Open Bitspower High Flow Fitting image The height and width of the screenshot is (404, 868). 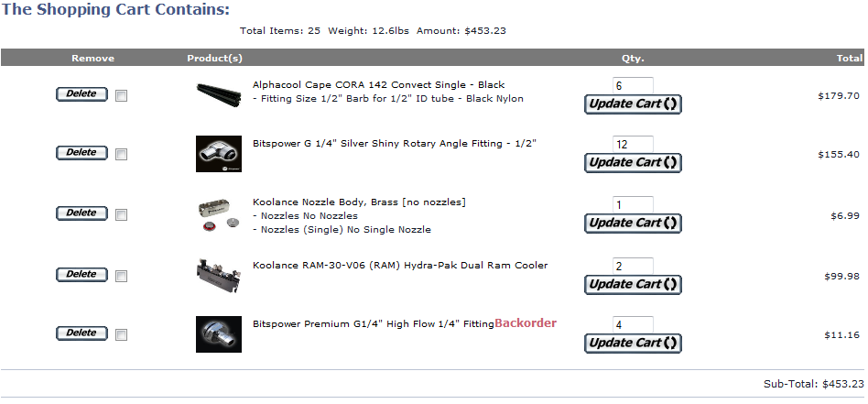[x=219, y=334]
